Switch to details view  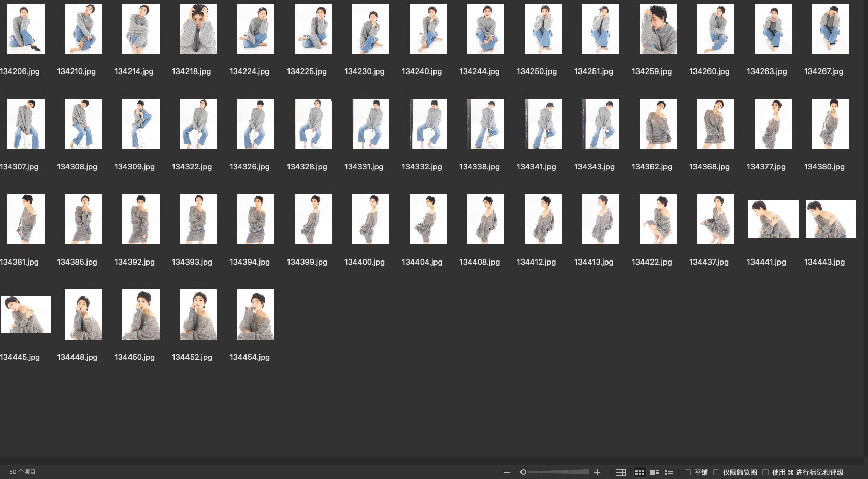[654, 472]
